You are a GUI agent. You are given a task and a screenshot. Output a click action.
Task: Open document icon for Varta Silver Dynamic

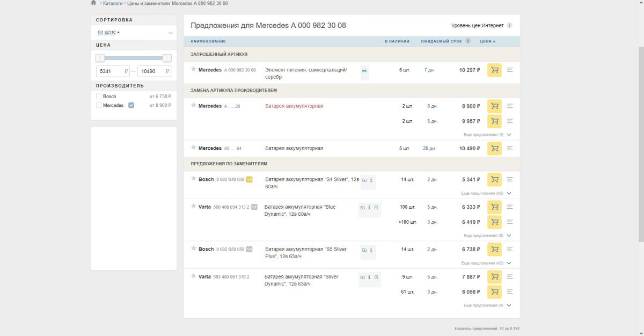point(376,277)
